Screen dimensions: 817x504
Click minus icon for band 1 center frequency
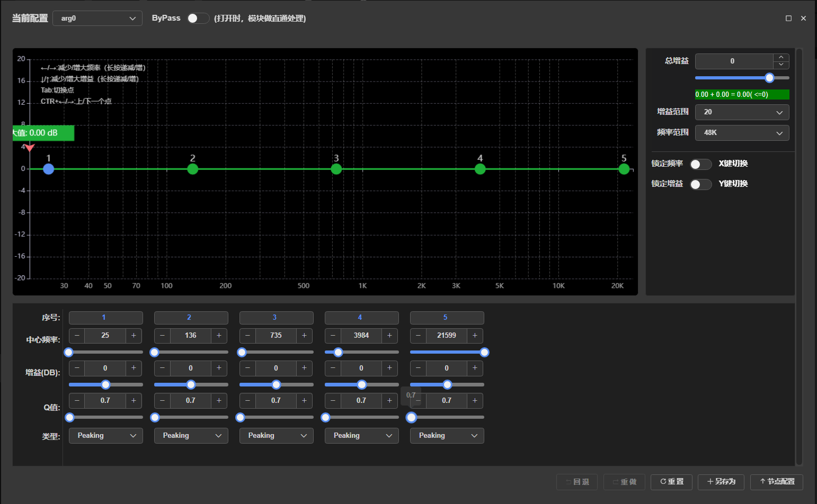77,336
